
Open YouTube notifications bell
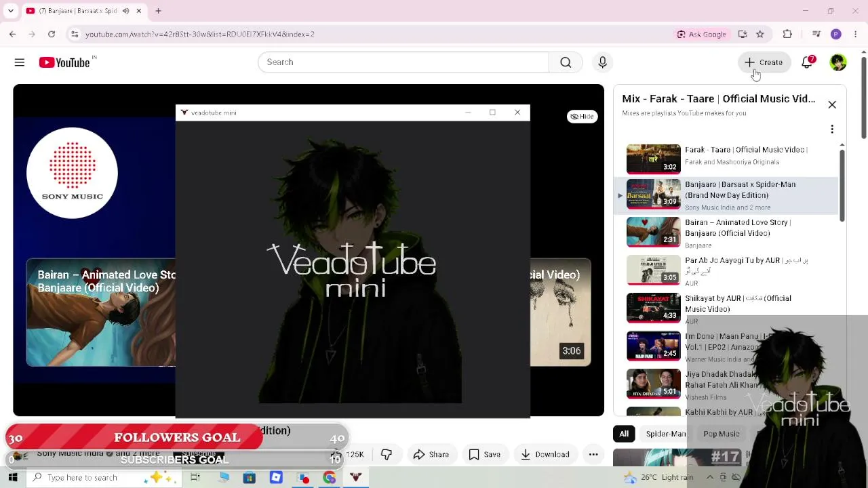807,62
